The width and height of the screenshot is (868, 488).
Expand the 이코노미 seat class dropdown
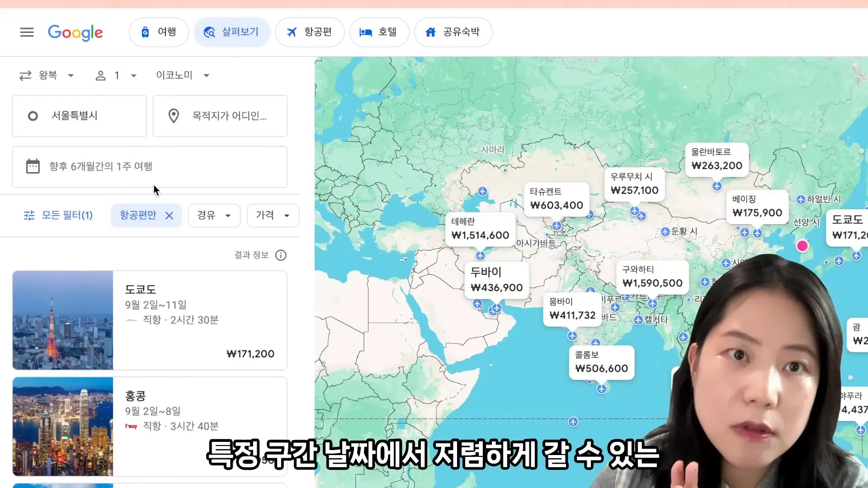point(183,75)
